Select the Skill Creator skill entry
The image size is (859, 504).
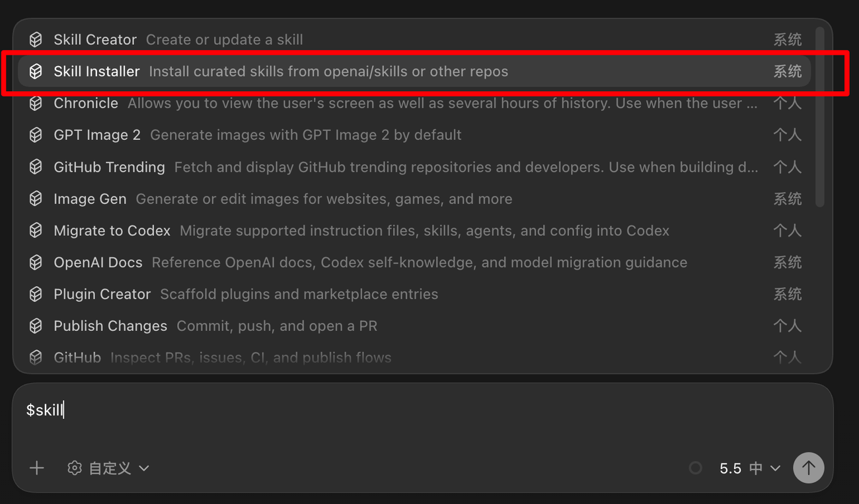(x=414, y=40)
